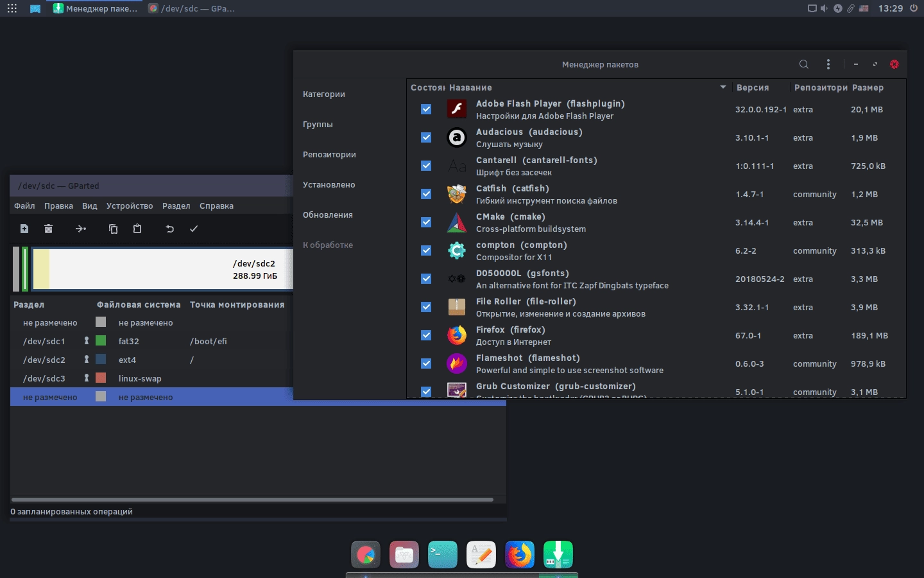Viewport: 924px width, 578px height.
Task: Launch Firefox from the dock
Action: [520, 555]
